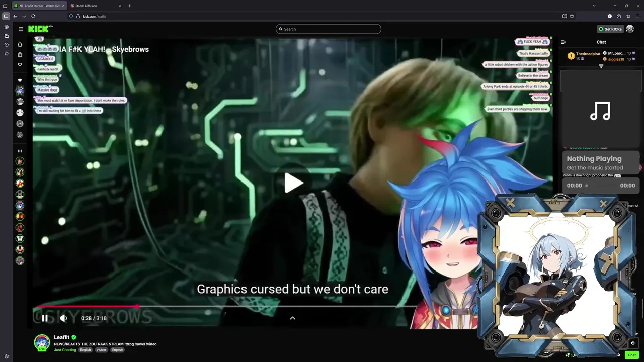Click the big center play button

(293, 183)
